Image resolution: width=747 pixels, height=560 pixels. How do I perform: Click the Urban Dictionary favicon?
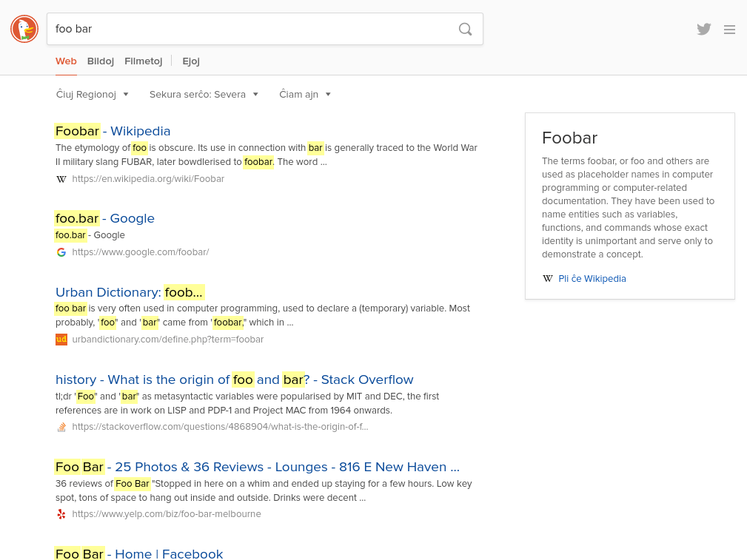coord(61,340)
